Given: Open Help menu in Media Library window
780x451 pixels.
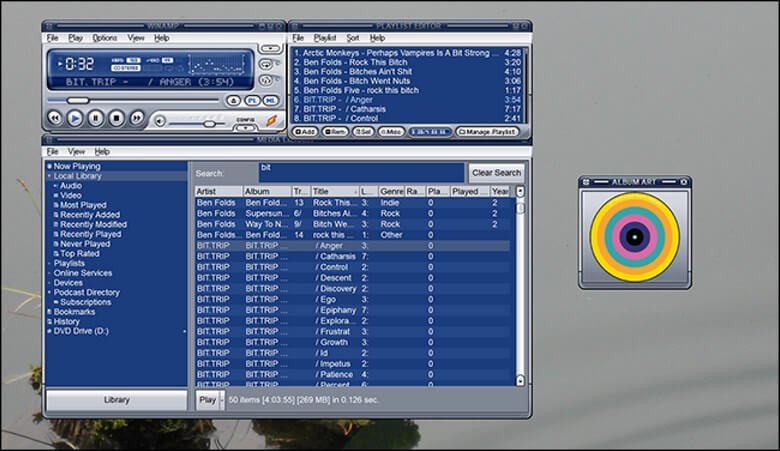Looking at the screenshot, I should click(102, 152).
